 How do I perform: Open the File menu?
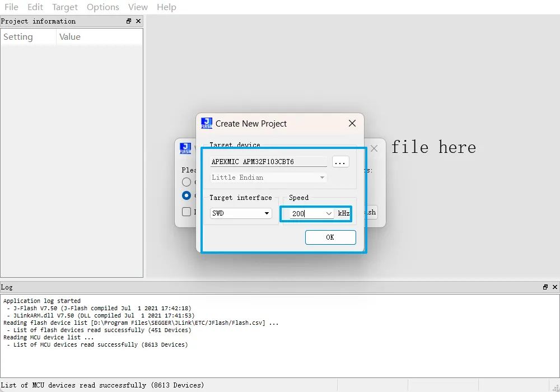(x=11, y=7)
